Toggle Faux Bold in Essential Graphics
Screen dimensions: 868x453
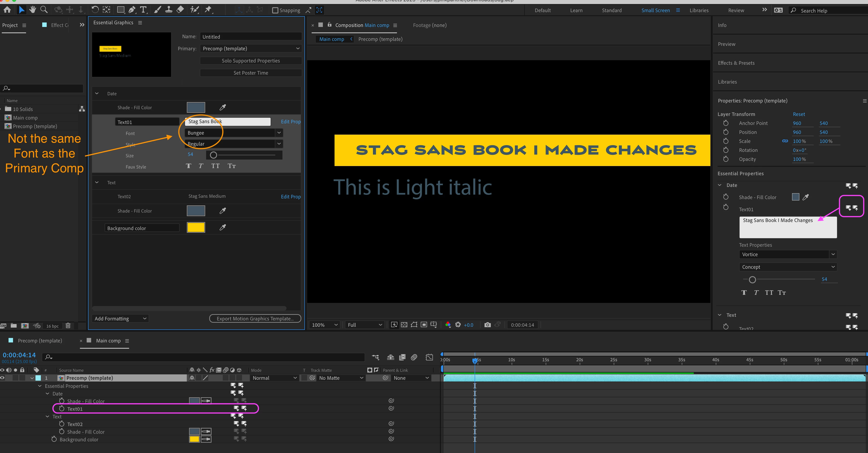(x=188, y=166)
